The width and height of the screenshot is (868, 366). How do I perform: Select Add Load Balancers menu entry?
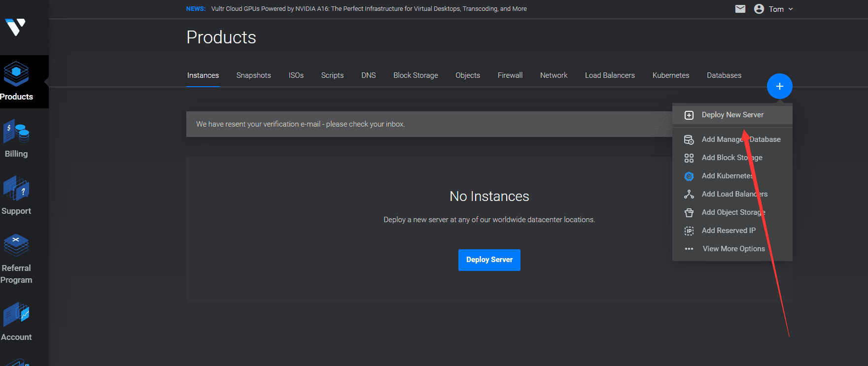point(732,194)
